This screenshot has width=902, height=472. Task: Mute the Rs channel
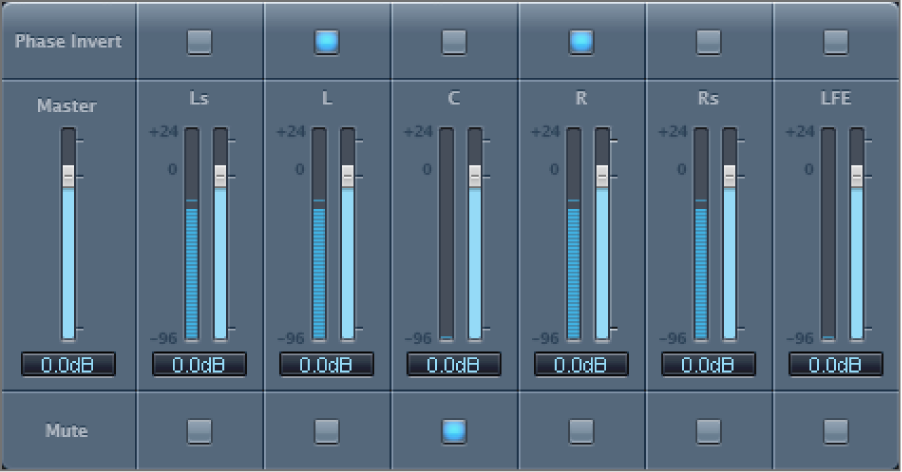click(x=709, y=431)
